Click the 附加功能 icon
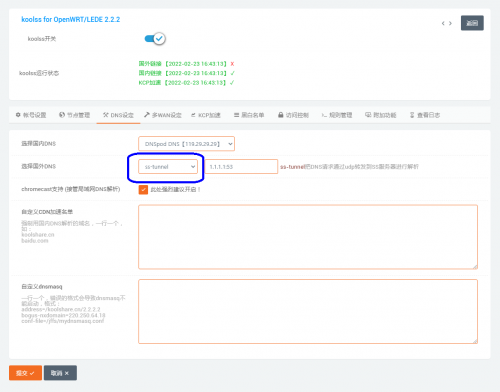The image size is (500, 392). point(368,115)
